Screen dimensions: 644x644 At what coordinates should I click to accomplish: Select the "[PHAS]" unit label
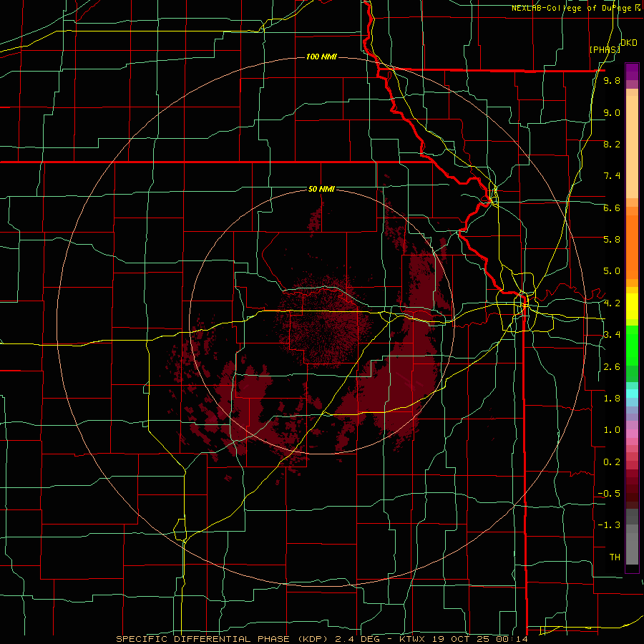605,49
